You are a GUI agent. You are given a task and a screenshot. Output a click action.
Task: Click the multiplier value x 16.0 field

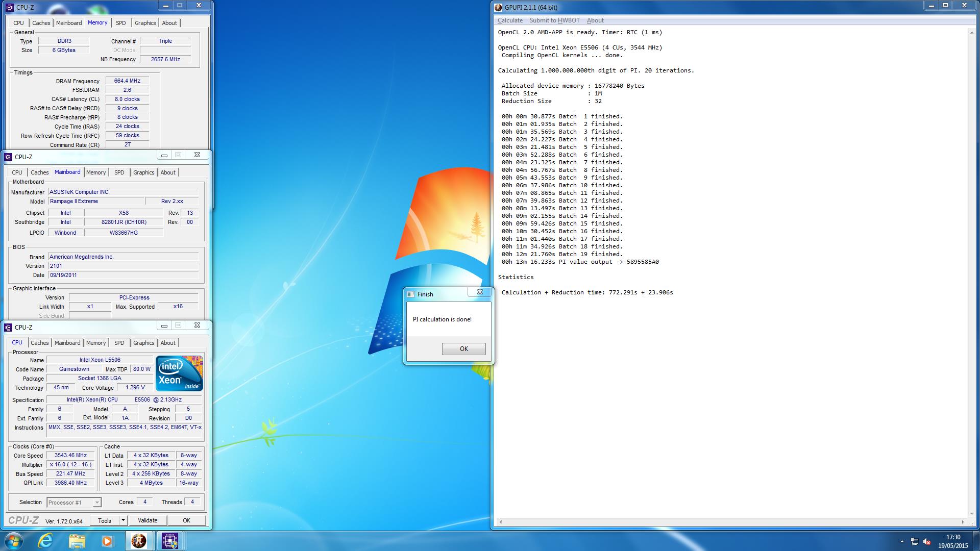[x=70, y=465]
